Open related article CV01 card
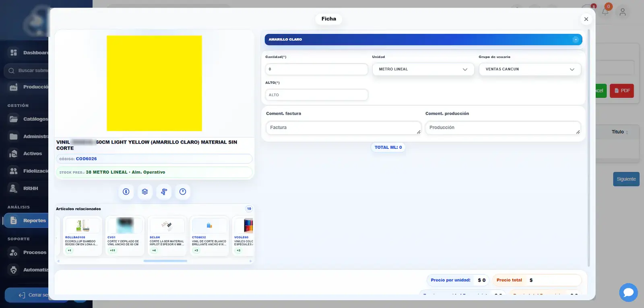644x308 pixels. (125, 236)
